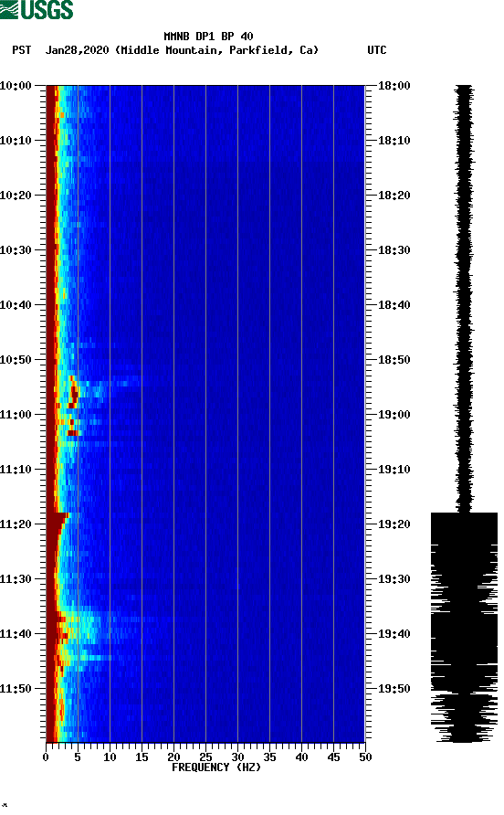
Task: Click the date text 'Jan28,2020'
Action: [x=77, y=50]
